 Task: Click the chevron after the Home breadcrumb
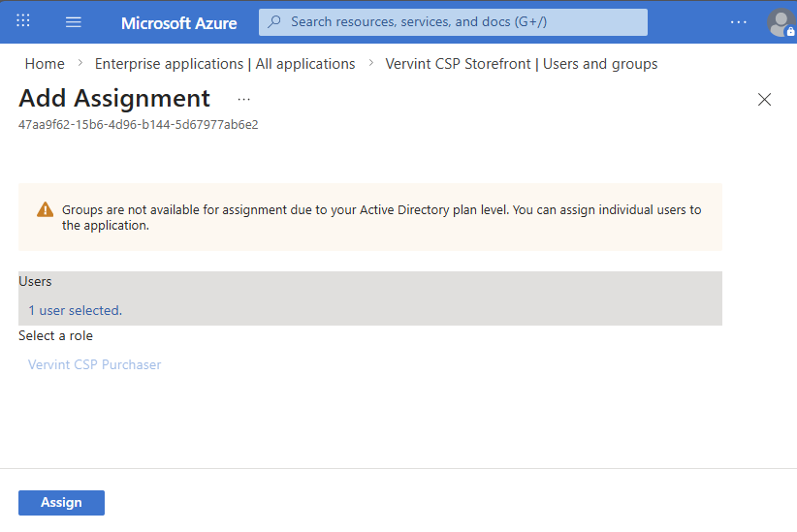point(80,63)
